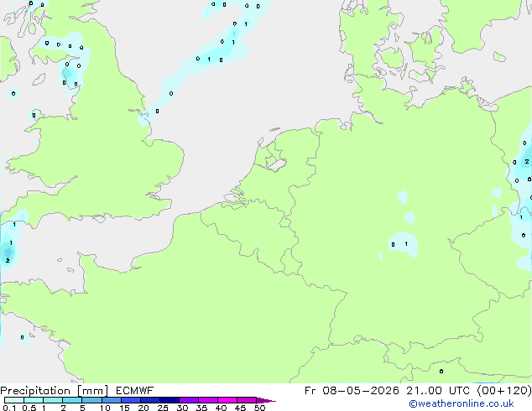Choose the 25–30 mm navy legend swatch
This screenshot has width=532, height=411.
170,400
